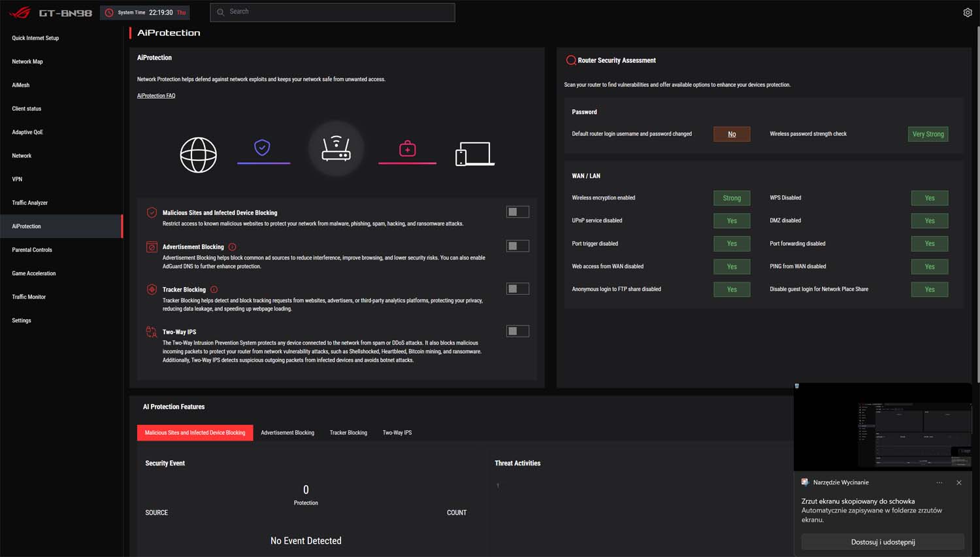Click Yes status for DMZ disabled

click(930, 221)
